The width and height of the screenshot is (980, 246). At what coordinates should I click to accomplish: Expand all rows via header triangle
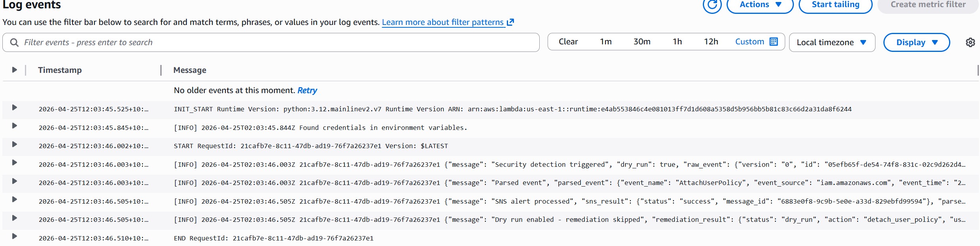(14, 70)
